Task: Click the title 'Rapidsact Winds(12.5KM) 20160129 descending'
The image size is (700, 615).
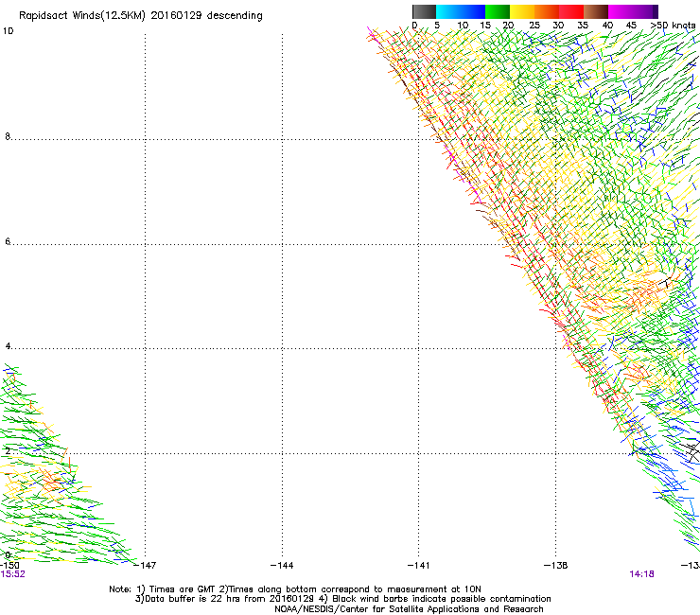Action: (141, 16)
